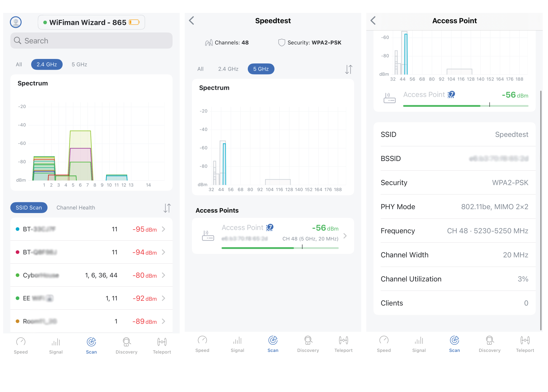Select the 5 GHz filter in left panel
The image size is (548, 392).
pos(79,64)
